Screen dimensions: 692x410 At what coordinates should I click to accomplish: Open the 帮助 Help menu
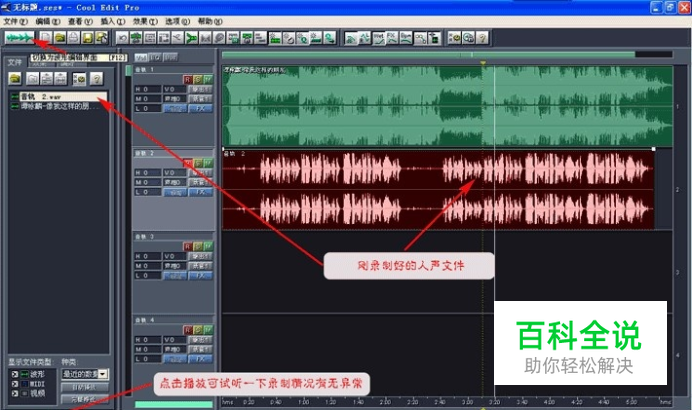coord(210,21)
